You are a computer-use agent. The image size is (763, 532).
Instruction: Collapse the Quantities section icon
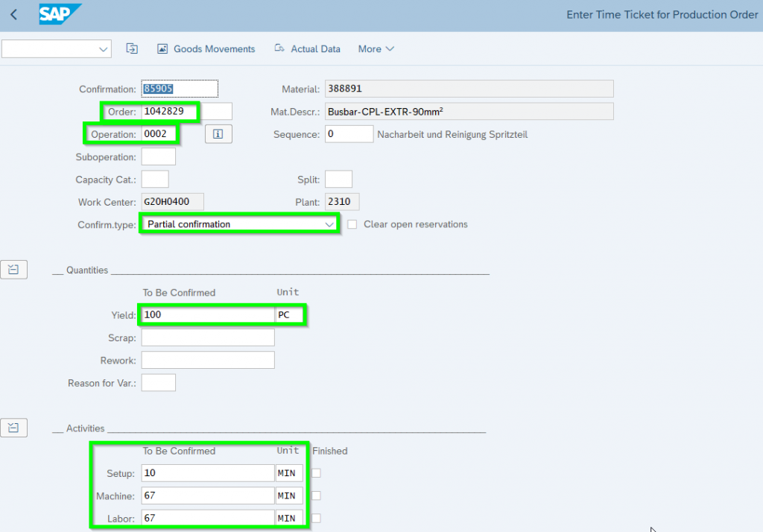click(13, 270)
